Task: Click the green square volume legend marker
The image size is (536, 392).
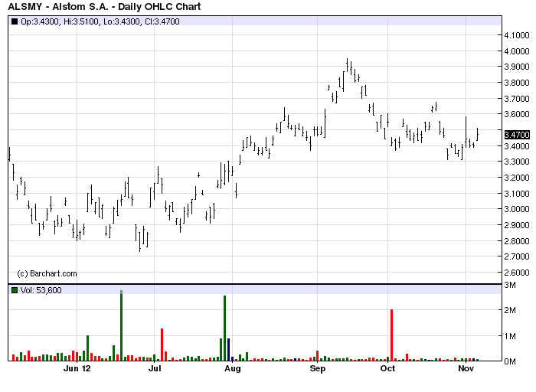Action: pyautogui.click(x=15, y=290)
